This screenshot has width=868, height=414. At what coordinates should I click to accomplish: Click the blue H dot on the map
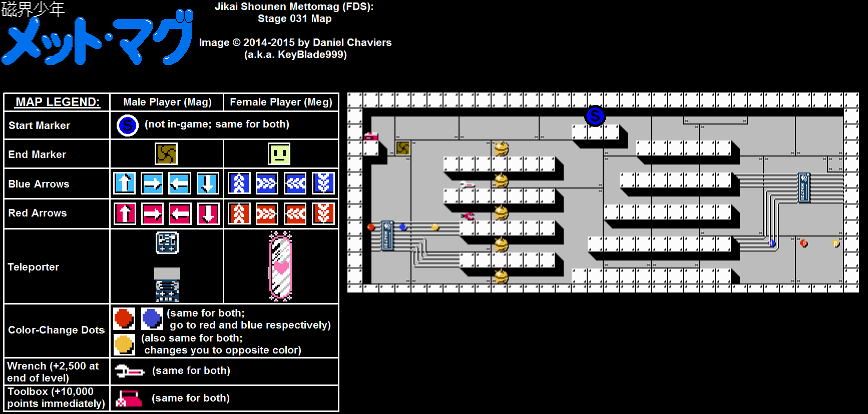771,243
